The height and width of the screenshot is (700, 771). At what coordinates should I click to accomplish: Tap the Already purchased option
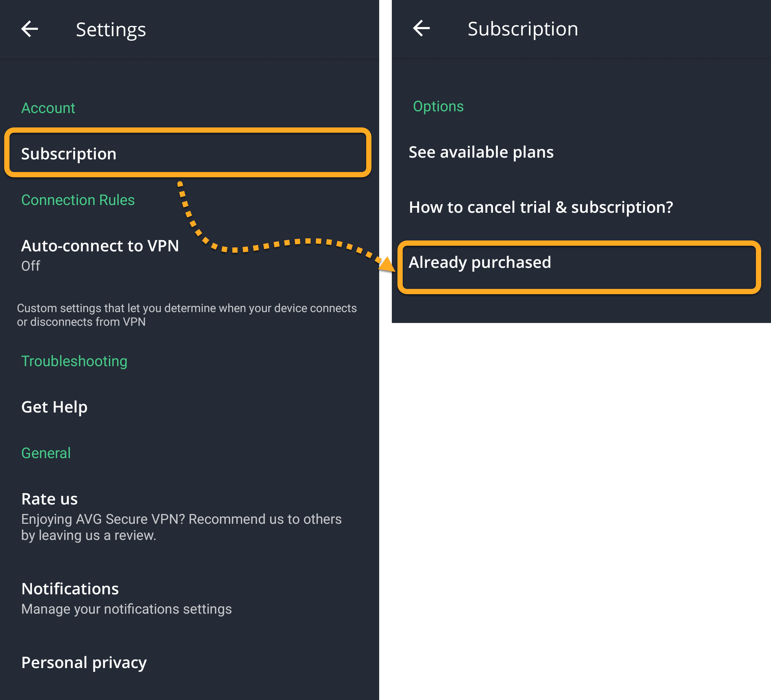click(579, 267)
